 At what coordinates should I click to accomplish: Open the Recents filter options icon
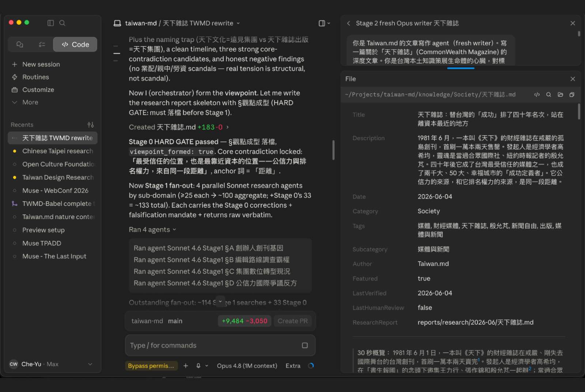point(91,125)
